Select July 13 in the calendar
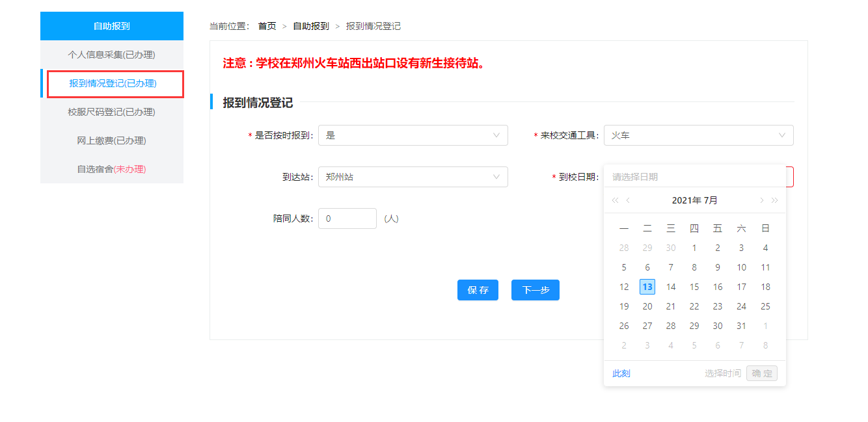Image resolution: width=868 pixels, height=422 pixels. 647,287
